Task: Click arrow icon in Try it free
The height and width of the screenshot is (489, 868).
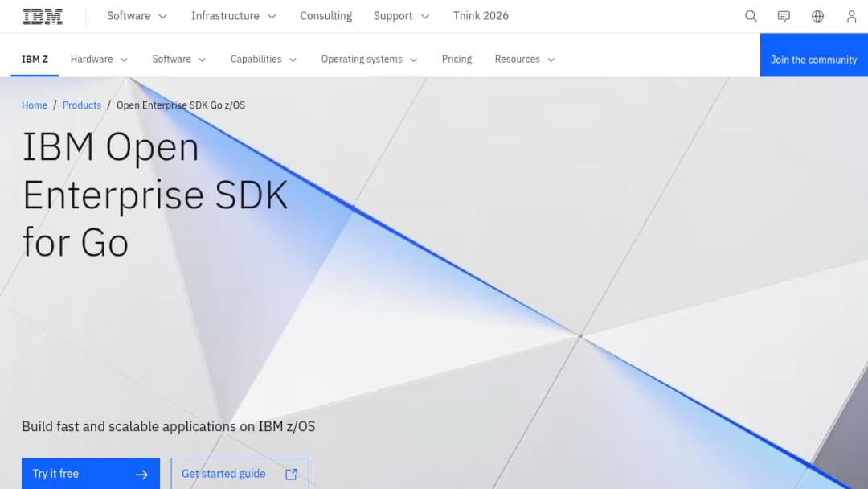Action: click(x=141, y=474)
